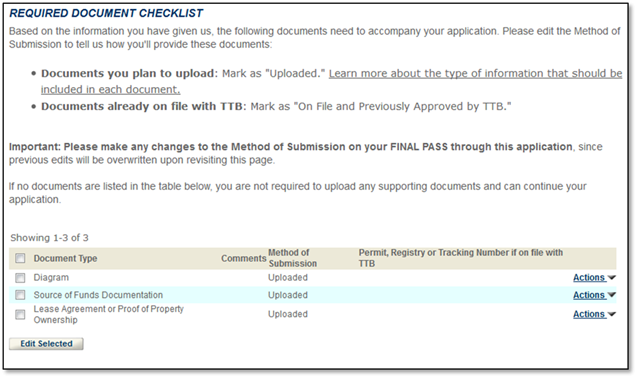The height and width of the screenshot is (378, 637).
Task: Click the Lease Agreement or Proof of Property label
Action: (108, 314)
